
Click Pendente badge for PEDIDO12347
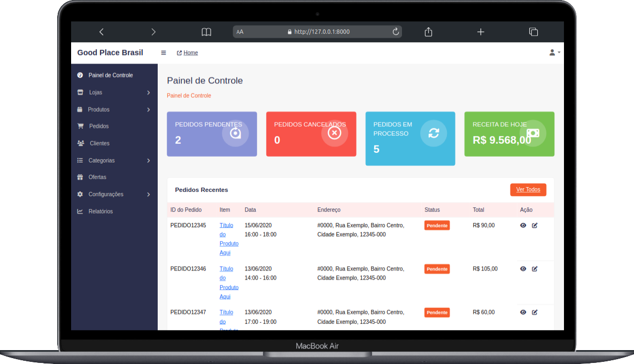tap(437, 313)
